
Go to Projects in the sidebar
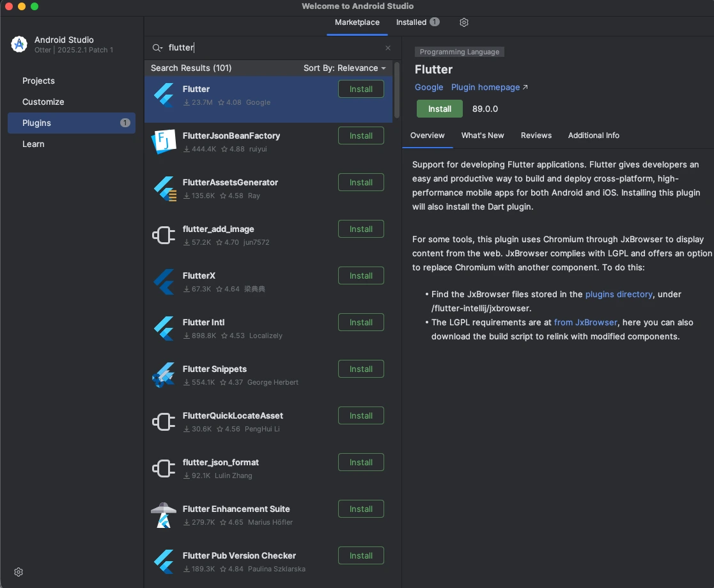[x=38, y=81]
